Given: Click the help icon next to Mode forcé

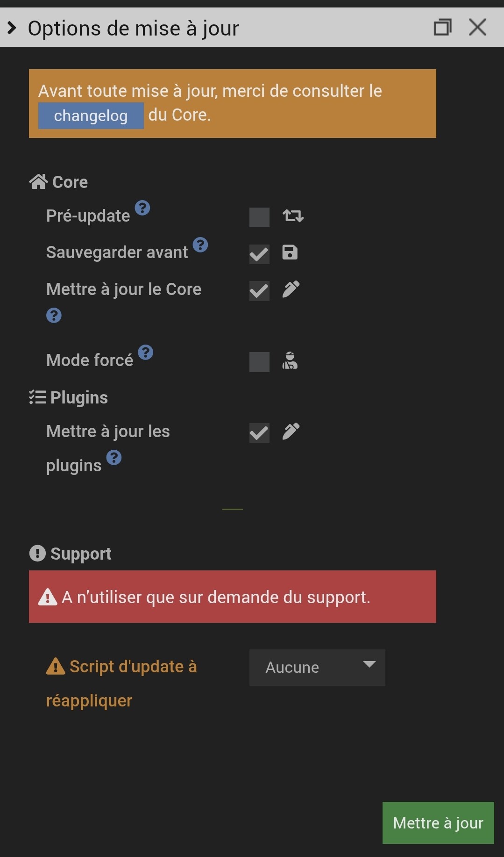Looking at the screenshot, I should point(146,352).
